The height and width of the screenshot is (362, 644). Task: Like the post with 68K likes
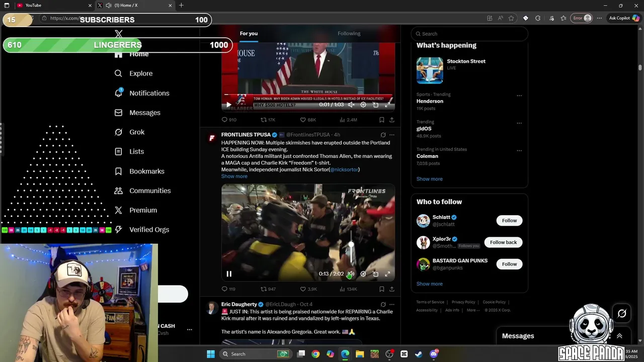point(308,120)
